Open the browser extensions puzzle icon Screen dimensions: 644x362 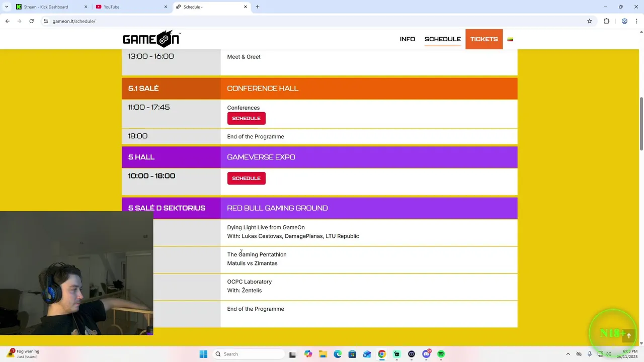606,21
